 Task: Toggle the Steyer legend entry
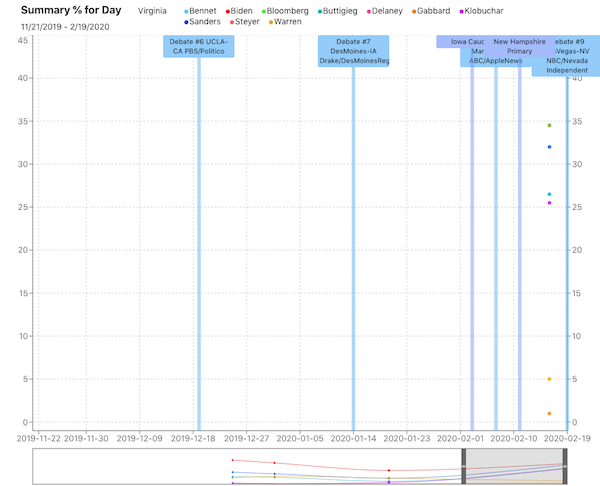245,22
